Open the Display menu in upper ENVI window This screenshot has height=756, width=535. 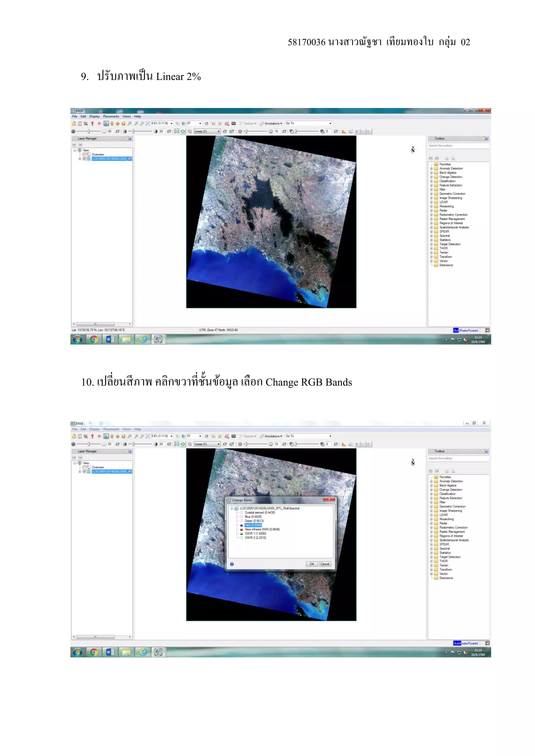coord(94,117)
